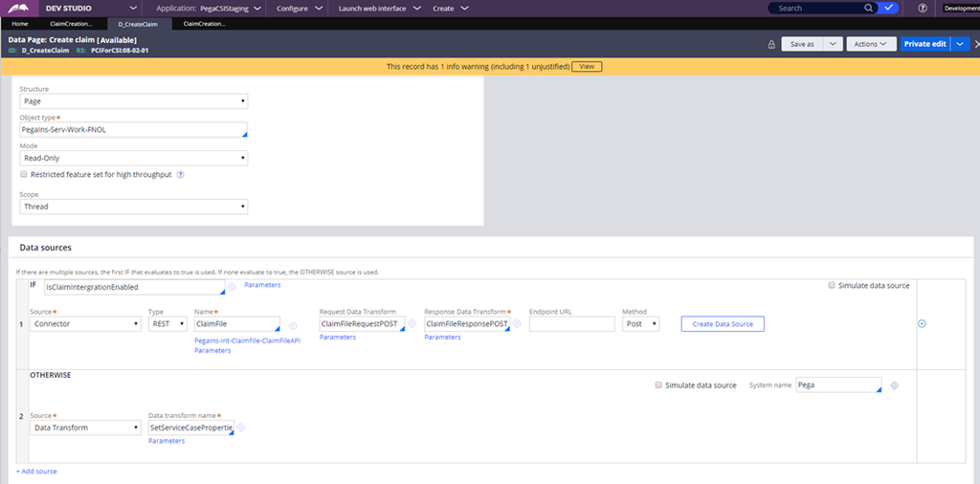Click the Add source link
Viewport: 980px width, 484px height.
point(36,473)
